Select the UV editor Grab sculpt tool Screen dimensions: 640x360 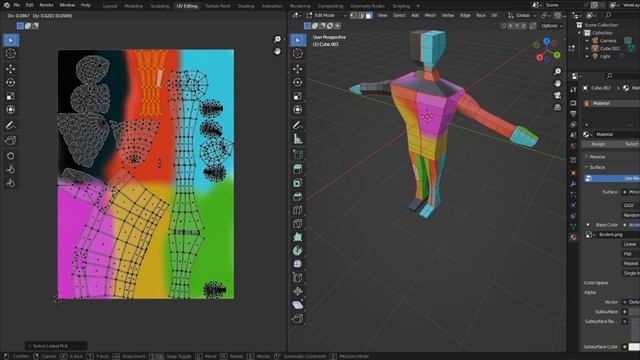(11, 156)
